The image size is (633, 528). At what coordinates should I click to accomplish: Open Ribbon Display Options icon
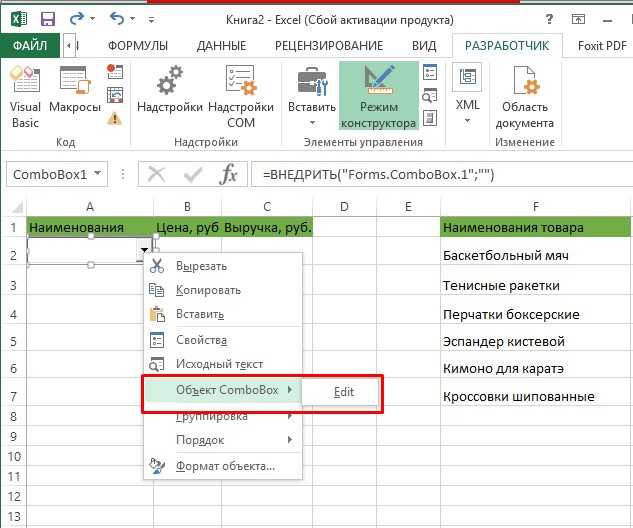tap(578, 19)
